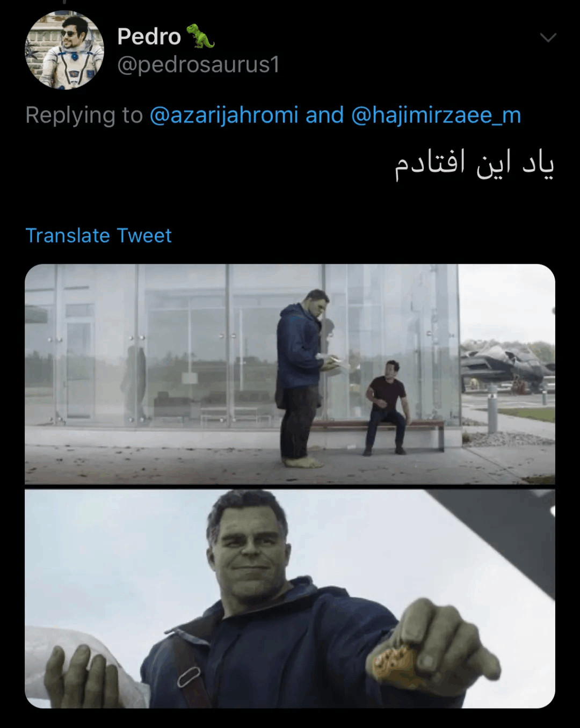Click the @pedrosaurus1 handle

click(x=199, y=64)
